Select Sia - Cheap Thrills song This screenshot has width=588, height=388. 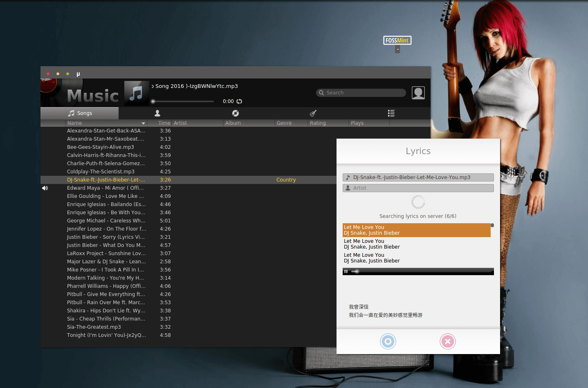click(106, 319)
